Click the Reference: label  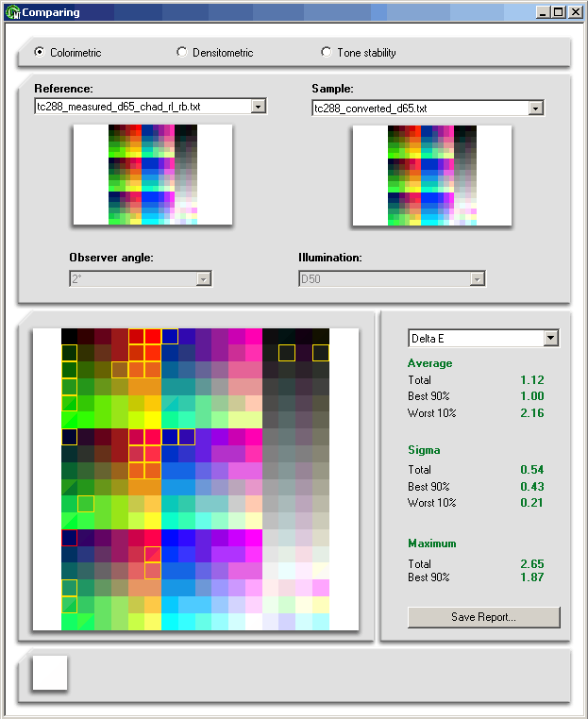tap(64, 89)
